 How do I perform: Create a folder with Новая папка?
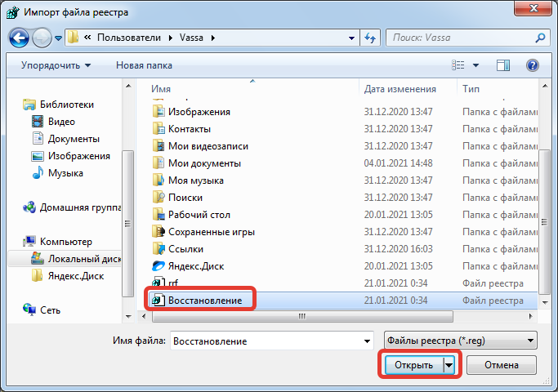pos(144,65)
